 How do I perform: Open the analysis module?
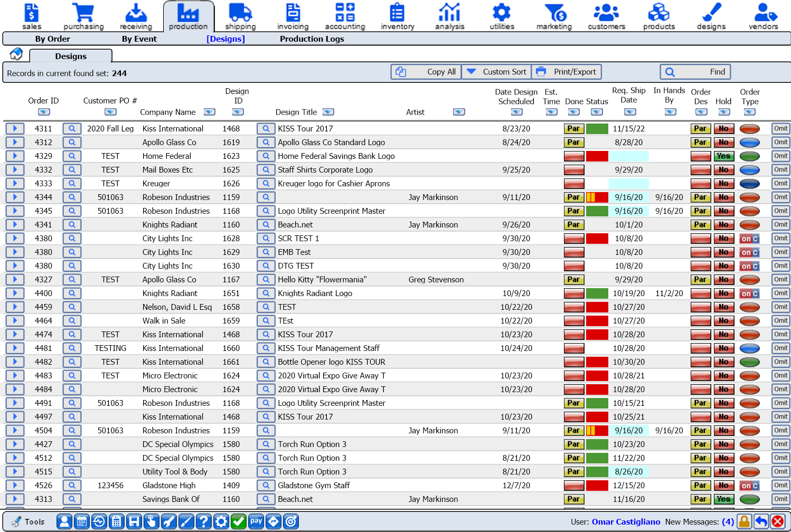(x=449, y=16)
